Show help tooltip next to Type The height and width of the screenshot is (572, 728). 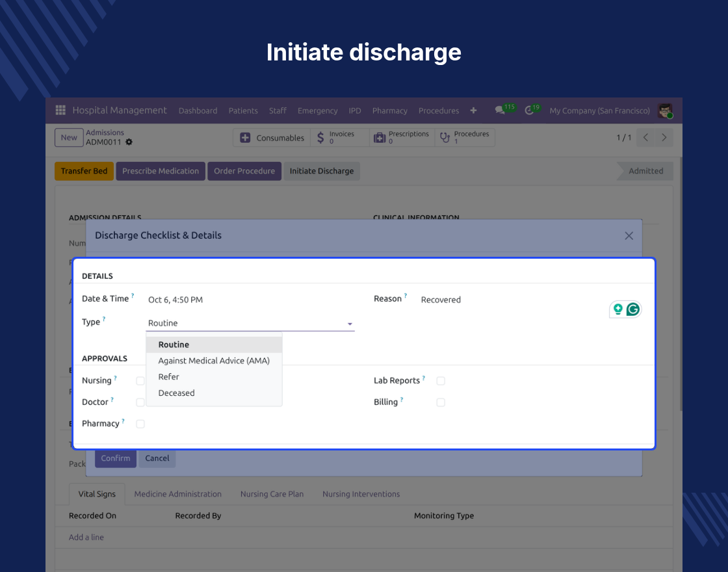coord(103,318)
